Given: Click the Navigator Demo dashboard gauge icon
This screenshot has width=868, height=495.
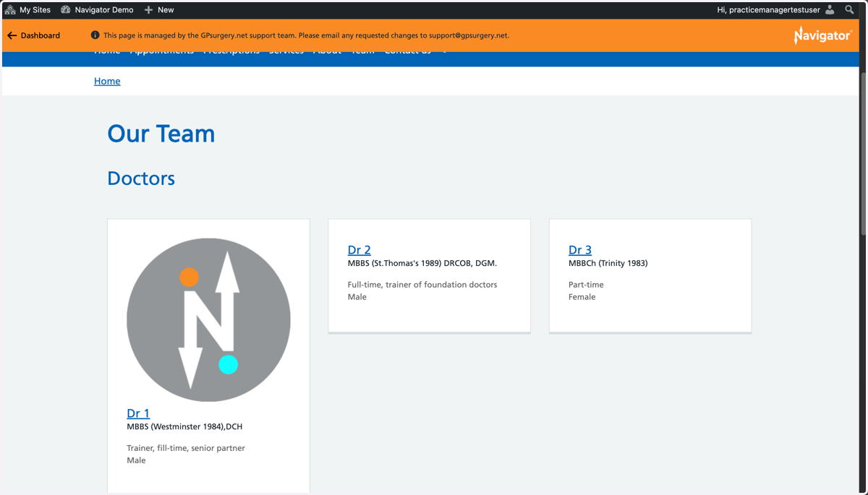Looking at the screenshot, I should (66, 10).
